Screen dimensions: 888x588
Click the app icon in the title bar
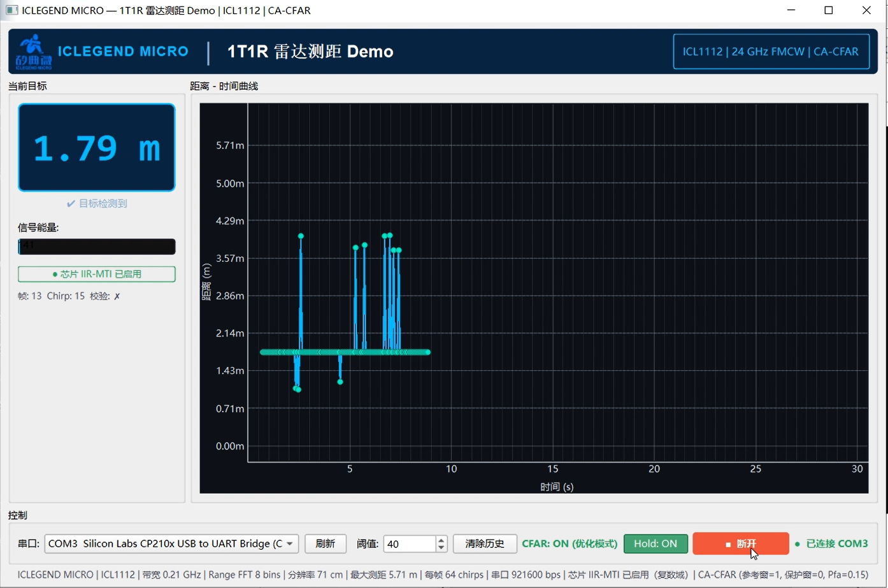coord(11,10)
